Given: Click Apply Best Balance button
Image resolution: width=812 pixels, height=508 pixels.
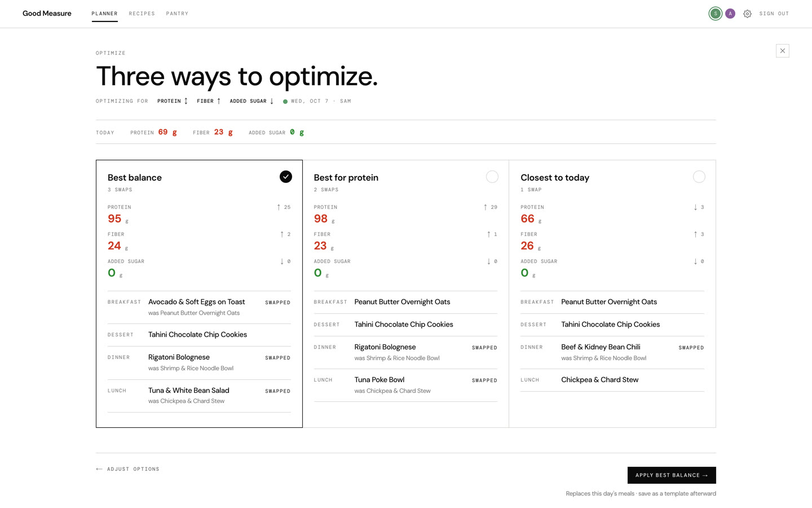Looking at the screenshot, I should coord(672,475).
